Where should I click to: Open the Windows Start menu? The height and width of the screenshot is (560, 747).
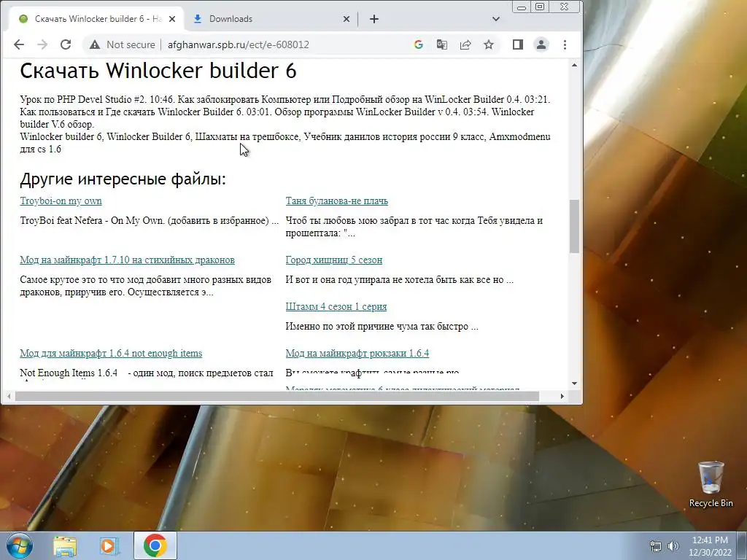point(20,545)
